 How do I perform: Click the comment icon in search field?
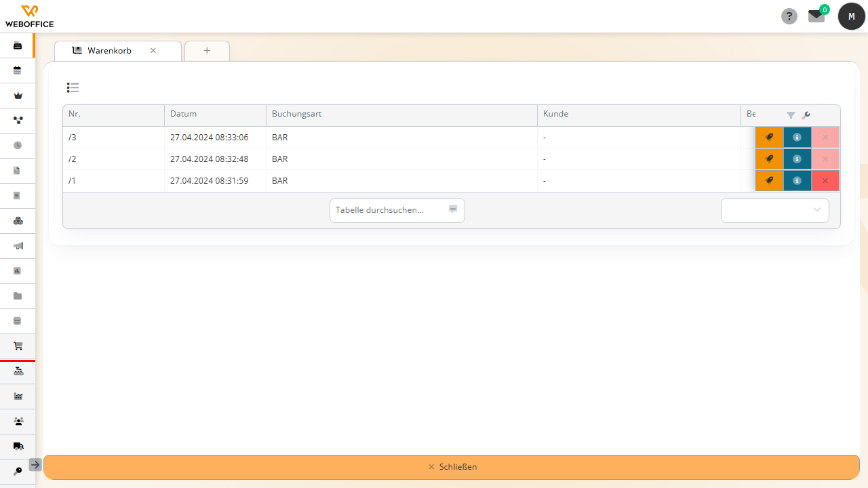pos(453,209)
